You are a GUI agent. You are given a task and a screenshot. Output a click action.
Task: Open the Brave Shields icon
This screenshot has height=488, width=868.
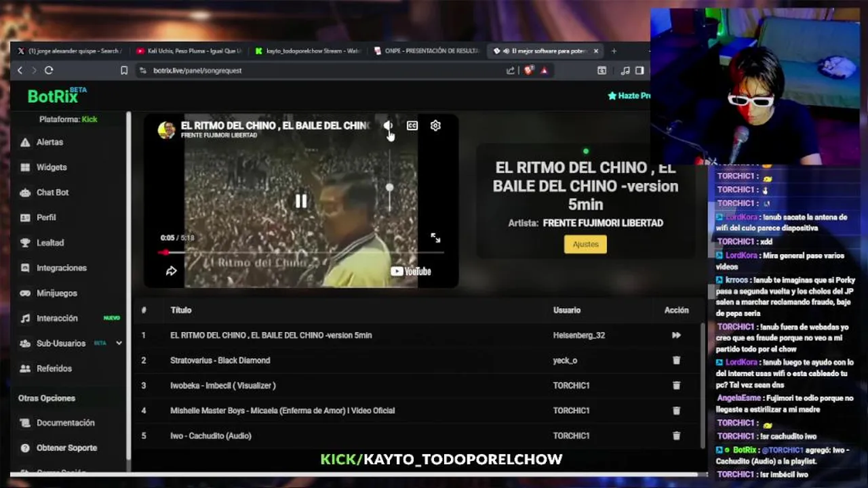pos(528,70)
